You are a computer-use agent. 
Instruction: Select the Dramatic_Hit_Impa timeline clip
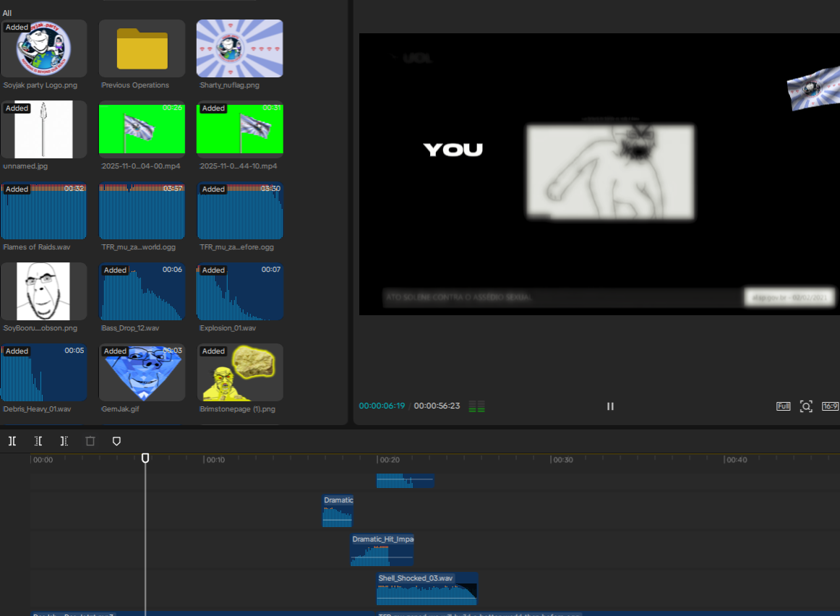tap(382, 550)
